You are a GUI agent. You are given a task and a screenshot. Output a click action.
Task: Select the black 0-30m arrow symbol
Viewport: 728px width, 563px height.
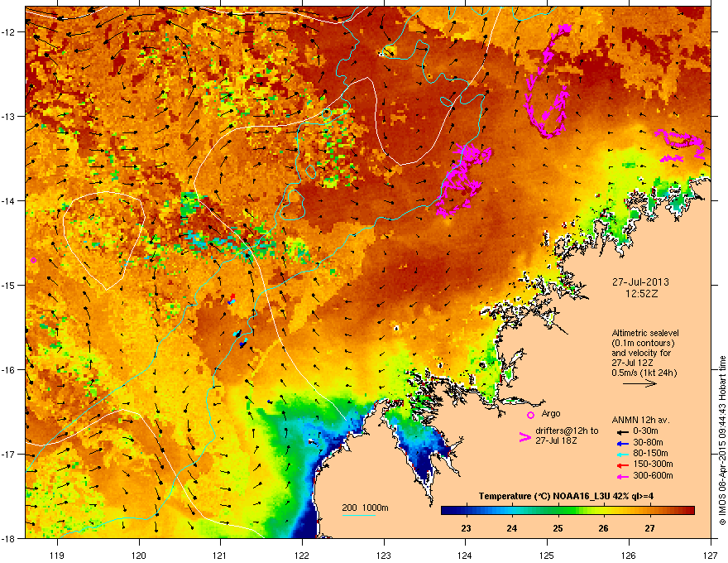tap(623, 431)
